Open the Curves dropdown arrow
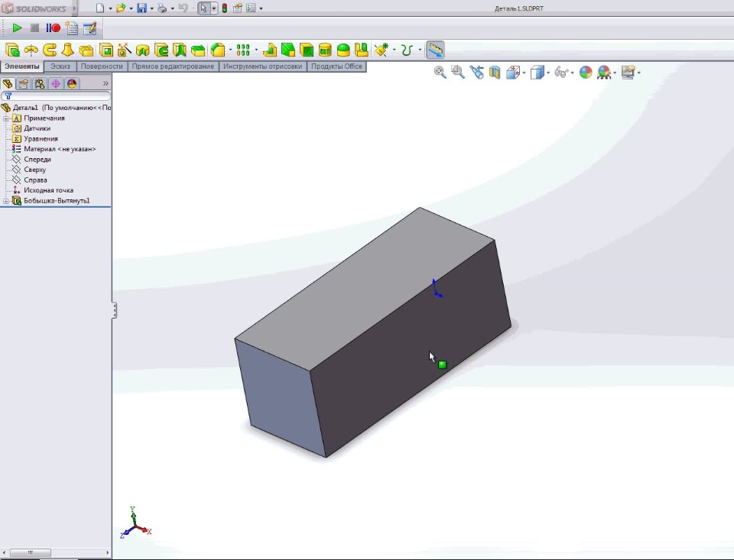The height and width of the screenshot is (560, 734). pos(420,50)
